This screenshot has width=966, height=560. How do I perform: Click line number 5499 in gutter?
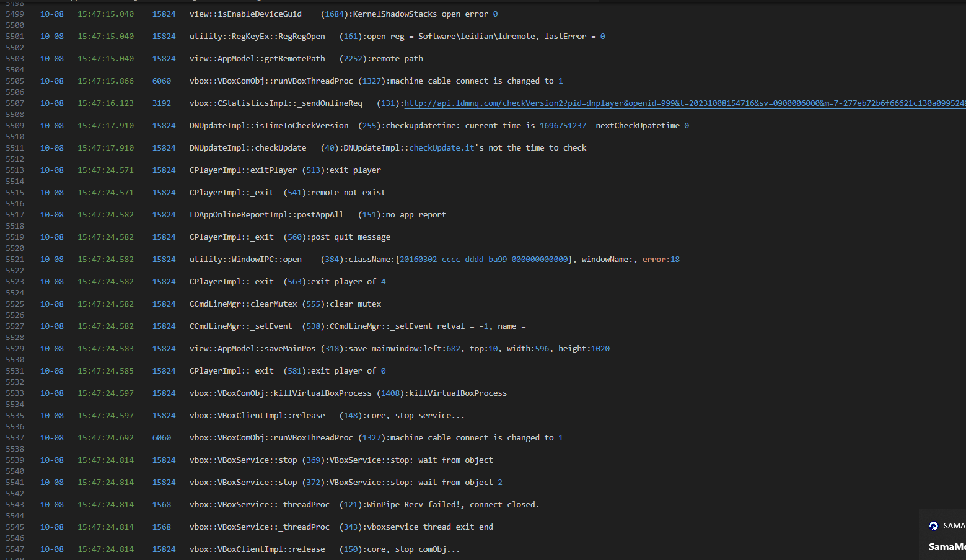tap(15, 14)
